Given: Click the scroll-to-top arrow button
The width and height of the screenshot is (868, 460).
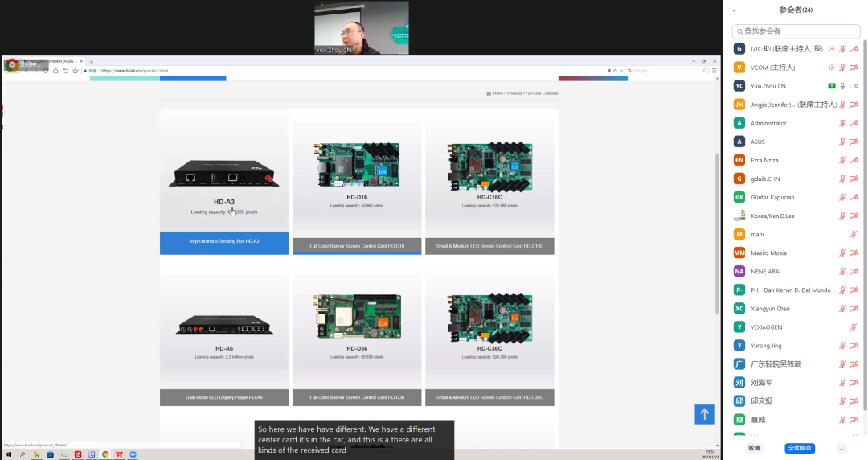Looking at the screenshot, I should click(x=704, y=414).
